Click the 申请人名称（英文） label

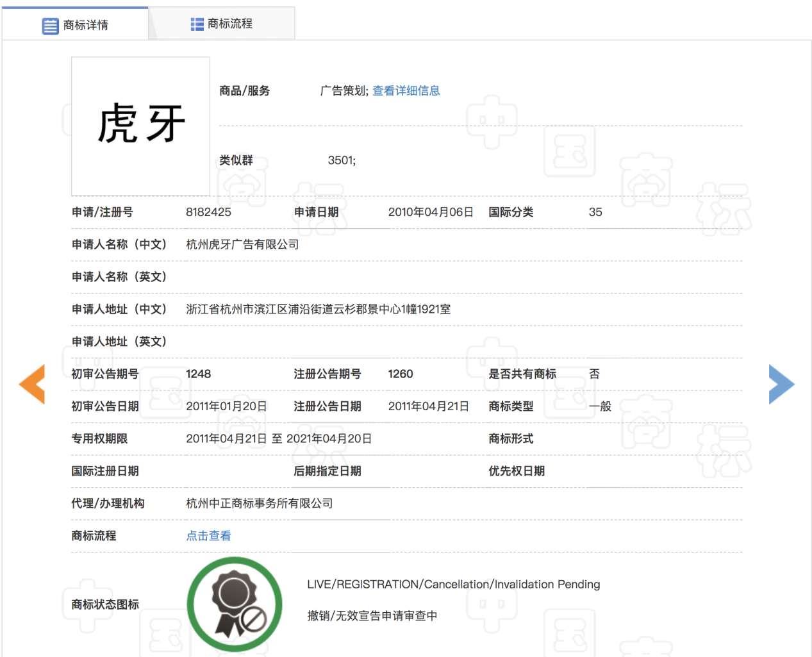119,277
